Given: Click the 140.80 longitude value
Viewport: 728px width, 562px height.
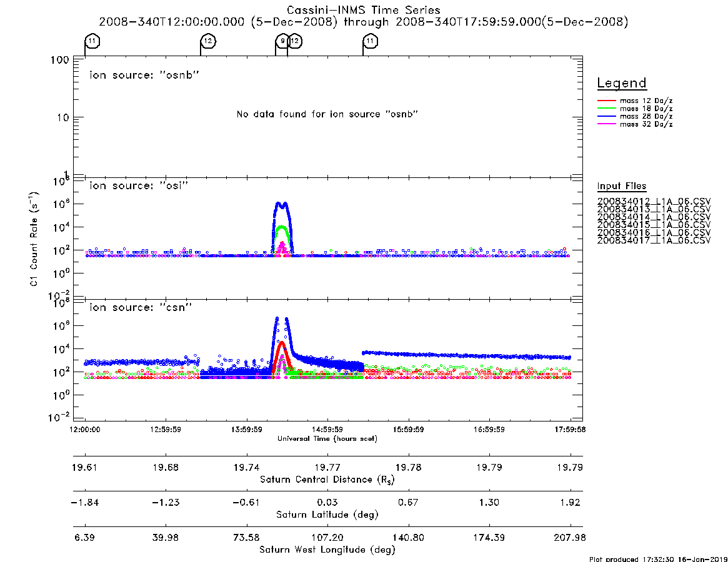Looking at the screenshot, I should (x=408, y=538).
